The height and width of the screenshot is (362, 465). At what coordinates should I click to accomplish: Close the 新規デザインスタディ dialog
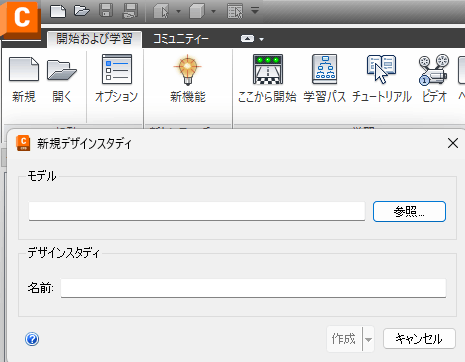pos(453,143)
